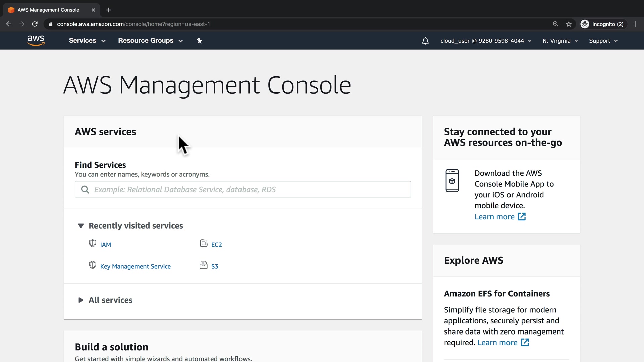Collapse Recently visited services section
The image size is (644, 362).
(81, 226)
